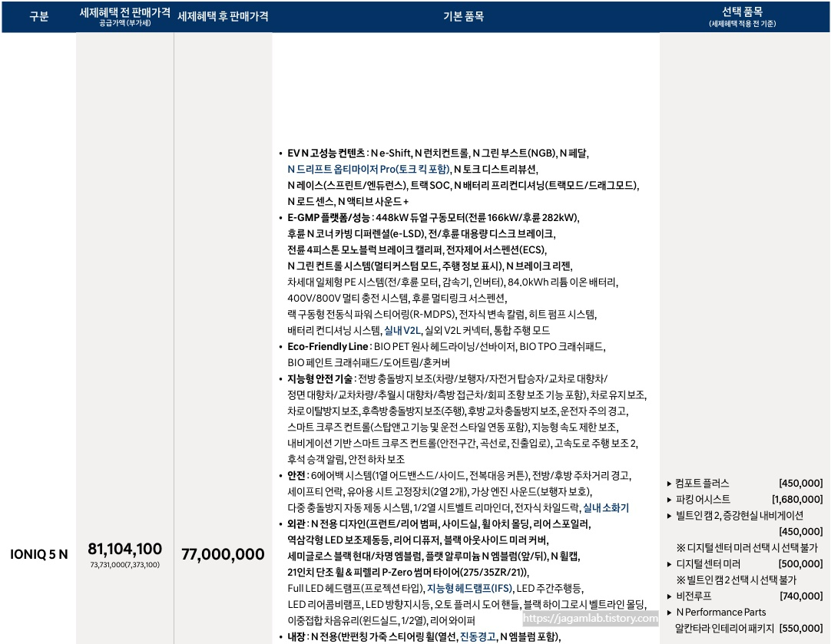Click the blue '진동경고' text
831x644 pixels.
tap(478, 636)
